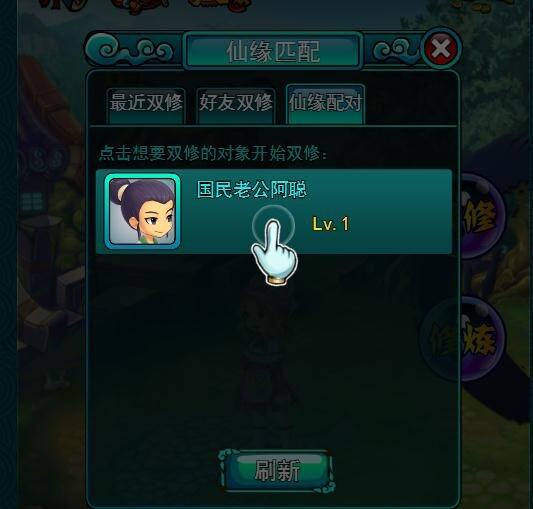Select the 仙缘配对 tab
The height and width of the screenshot is (509, 533).
coord(325,104)
